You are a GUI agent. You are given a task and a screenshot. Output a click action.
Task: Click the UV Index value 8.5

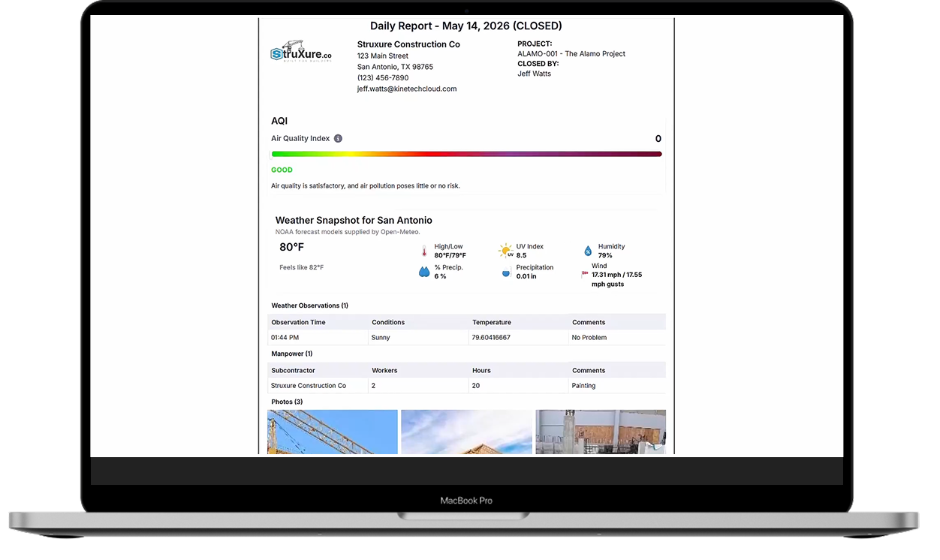(522, 255)
